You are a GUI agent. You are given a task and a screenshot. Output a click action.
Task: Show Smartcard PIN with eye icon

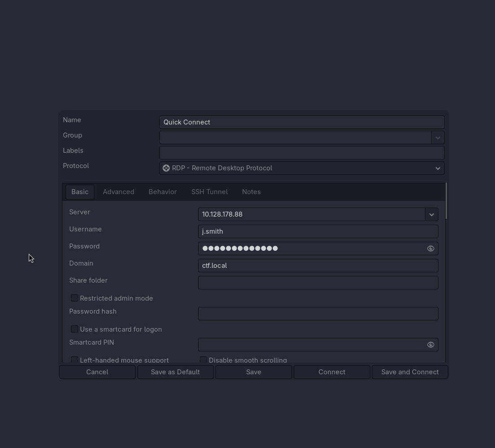point(431,345)
